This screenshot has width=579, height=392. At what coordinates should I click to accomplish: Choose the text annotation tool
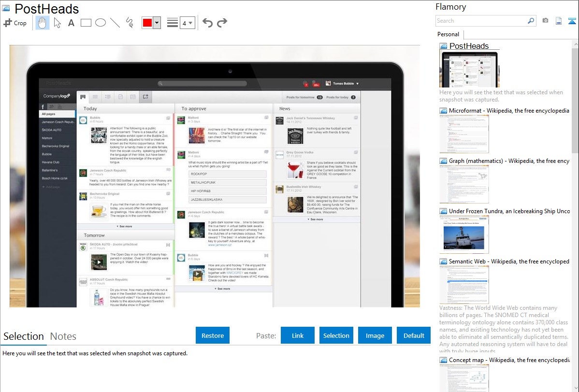[x=71, y=23]
